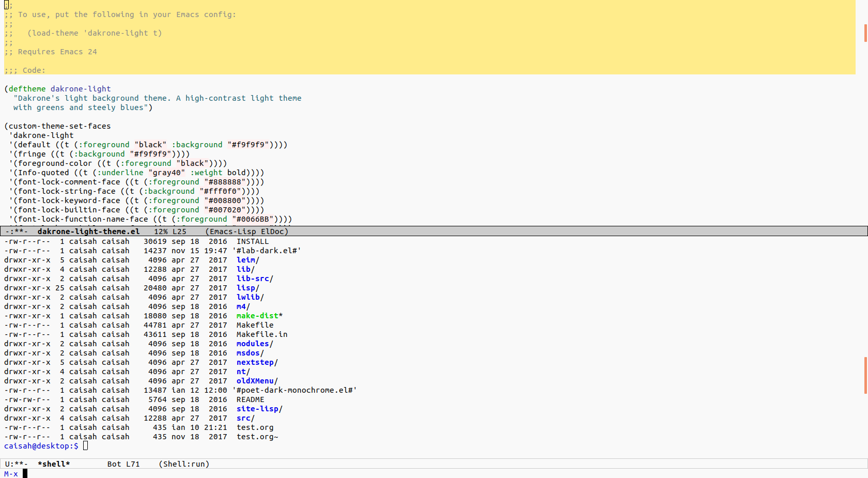Viewport: 868px width, 478px height.
Task: Click the custom-theme-set-faces function name
Action: tap(59, 126)
